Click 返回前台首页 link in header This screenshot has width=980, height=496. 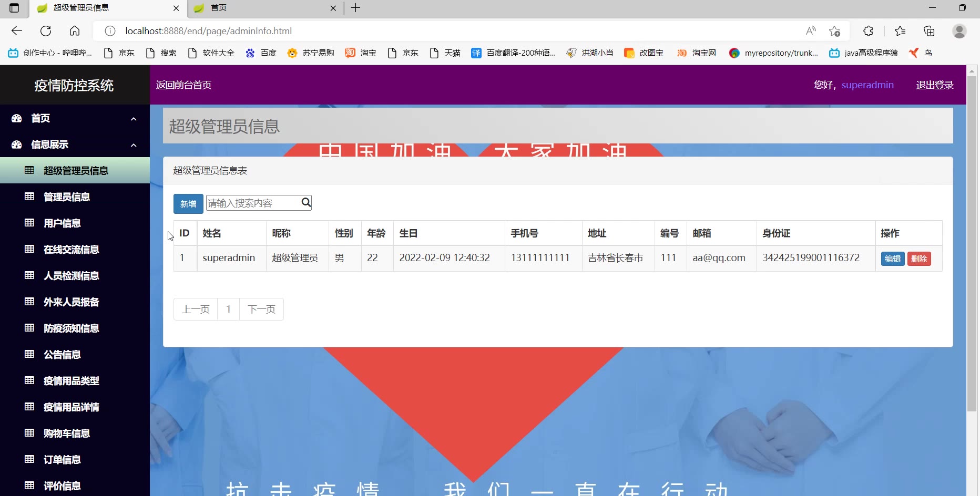(x=183, y=85)
